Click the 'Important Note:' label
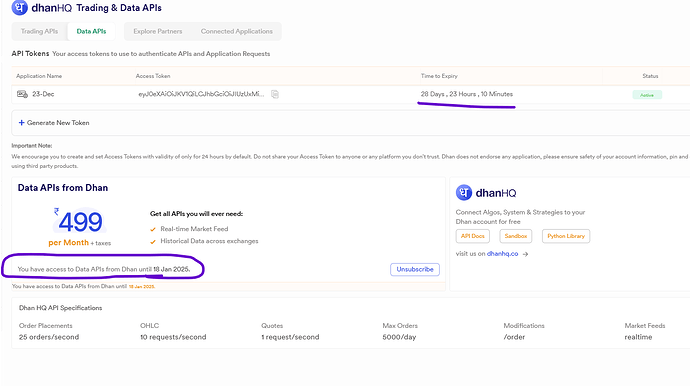 (x=32, y=146)
